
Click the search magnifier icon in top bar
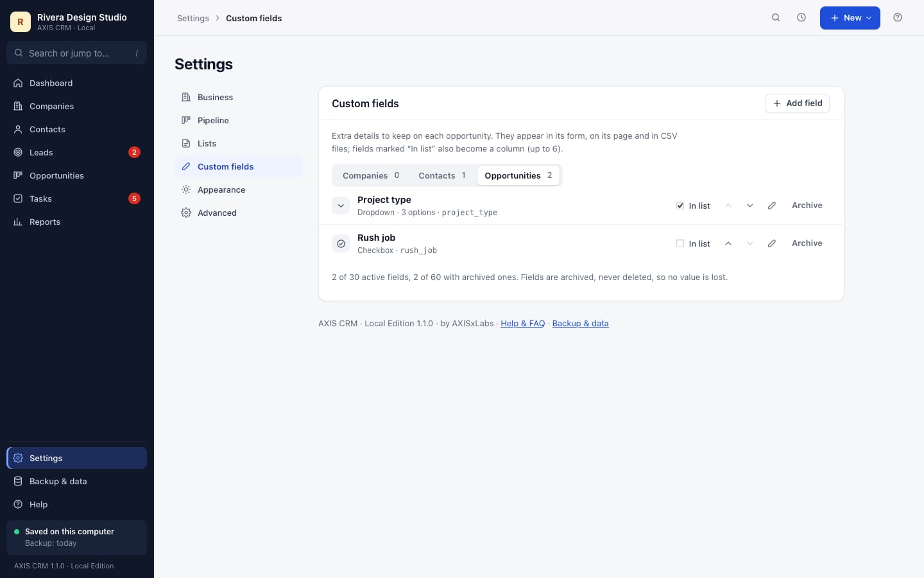[x=776, y=18]
